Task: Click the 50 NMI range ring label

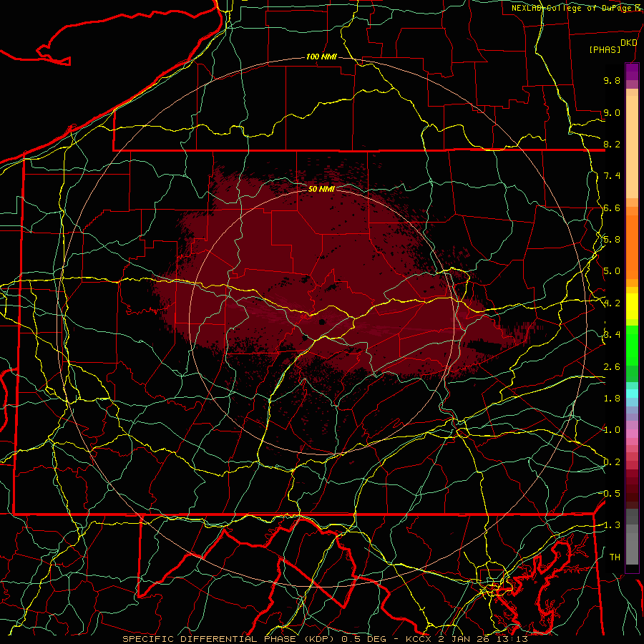Action: tap(321, 189)
